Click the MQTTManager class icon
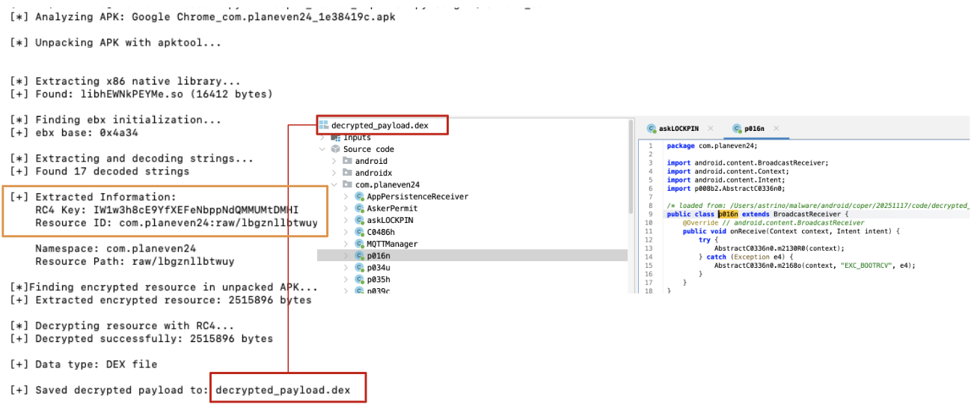This screenshot has height=416, width=980. pyautogui.click(x=359, y=244)
